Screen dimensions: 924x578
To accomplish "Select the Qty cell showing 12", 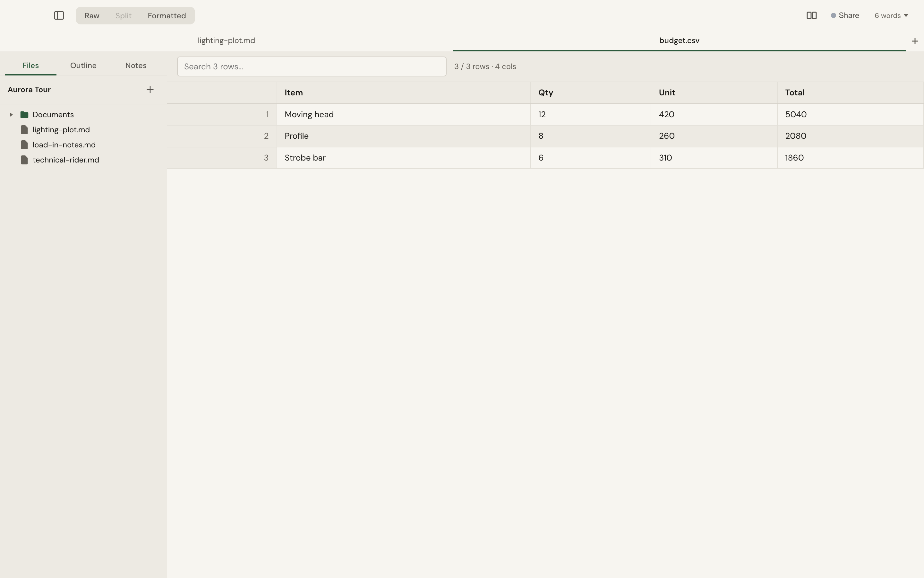I will click(590, 115).
